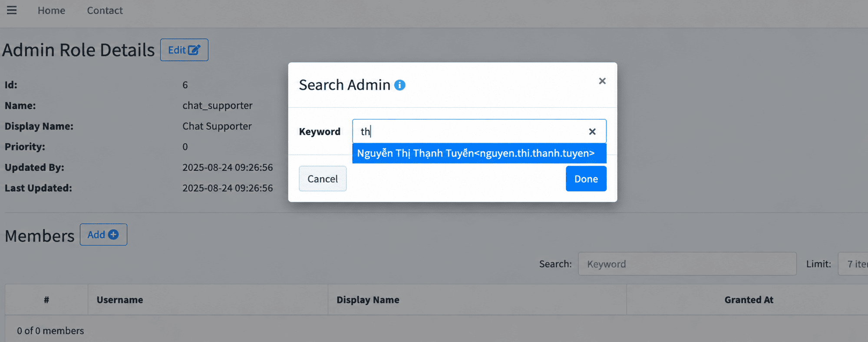Focus the Keyword input in the dialog

click(x=479, y=131)
